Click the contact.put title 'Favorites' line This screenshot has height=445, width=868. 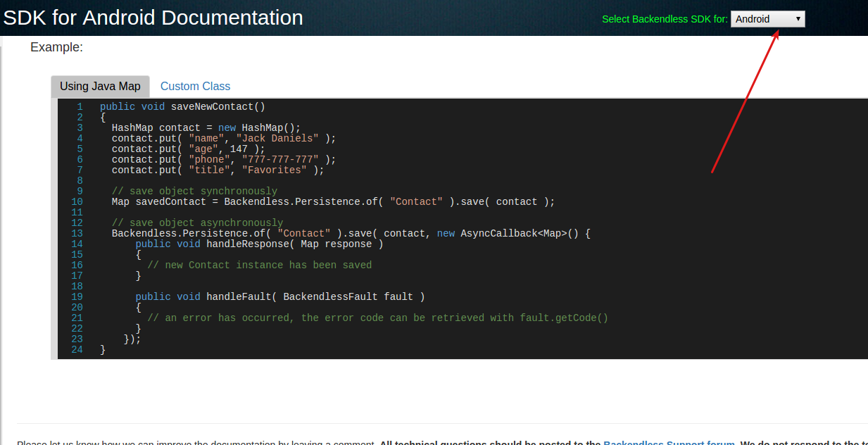[x=218, y=170]
